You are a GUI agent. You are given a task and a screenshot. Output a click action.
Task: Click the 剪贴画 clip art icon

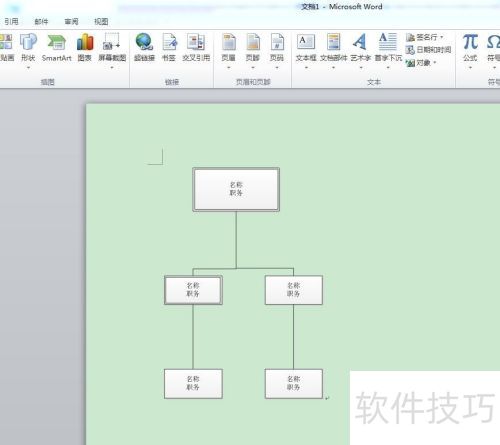6,48
